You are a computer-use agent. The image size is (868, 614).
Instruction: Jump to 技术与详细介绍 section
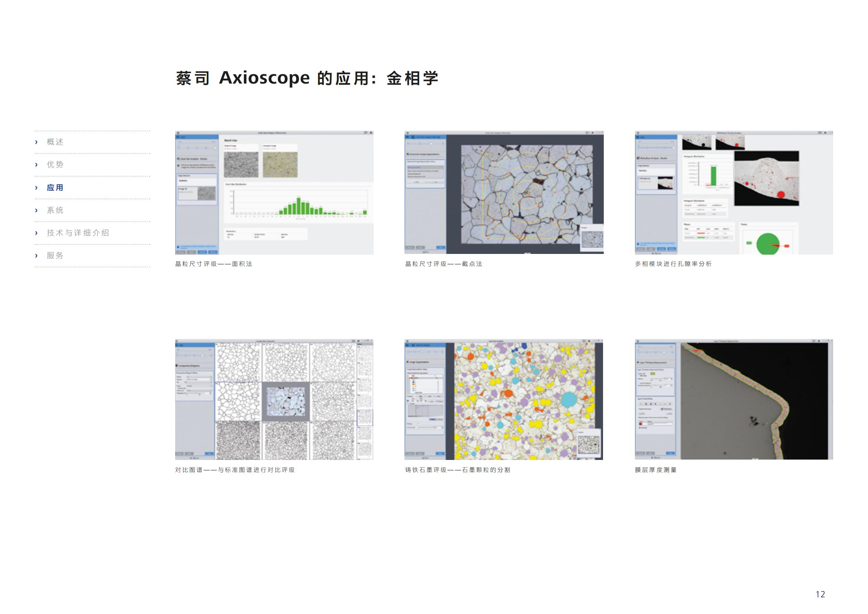pyautogui.click(x=78, y=233)
